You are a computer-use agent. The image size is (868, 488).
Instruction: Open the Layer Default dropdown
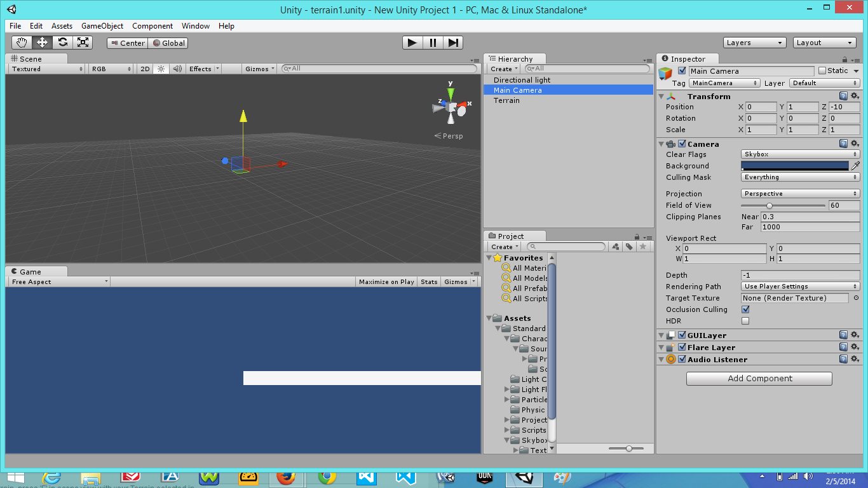pos(824,83)
